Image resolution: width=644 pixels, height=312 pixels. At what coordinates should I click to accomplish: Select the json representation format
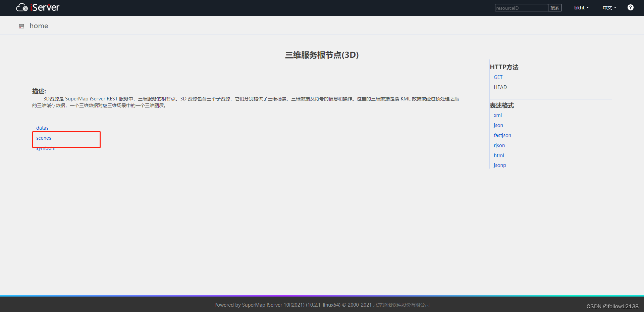tap(498, 125)
